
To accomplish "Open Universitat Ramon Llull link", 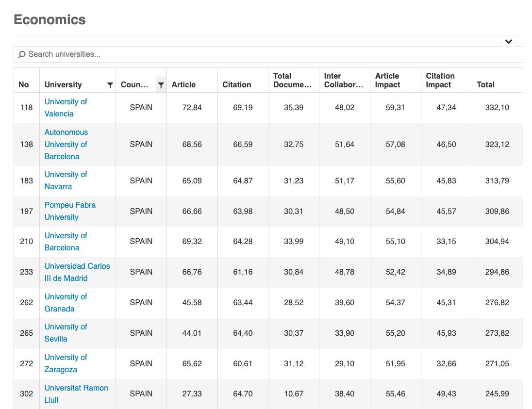I will point(76,394).
